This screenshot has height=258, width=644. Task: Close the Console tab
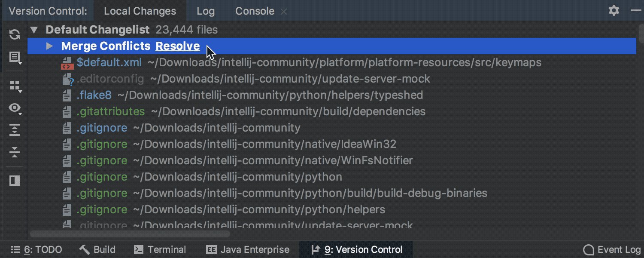coord(283,12)
